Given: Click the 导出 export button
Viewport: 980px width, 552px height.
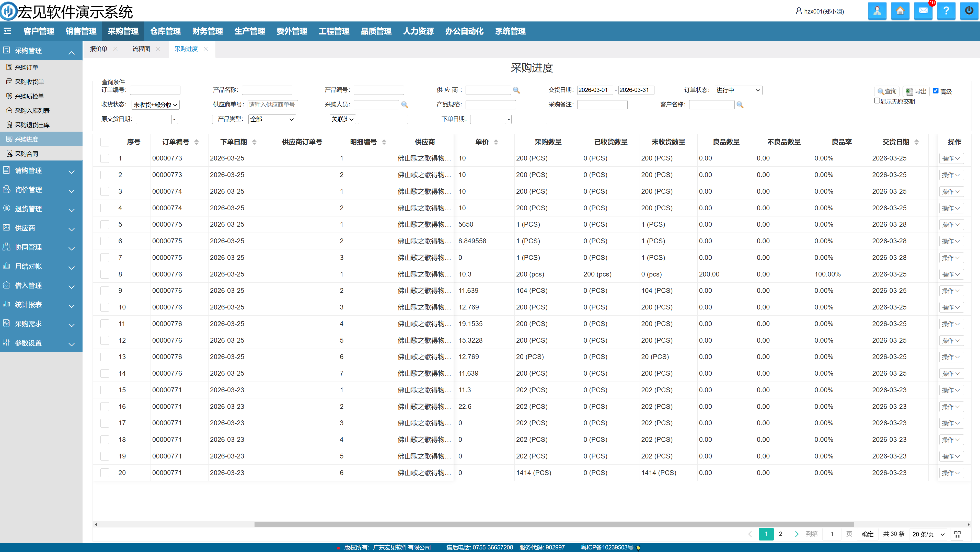Looking at the screenshot, I should pos(916,91).
